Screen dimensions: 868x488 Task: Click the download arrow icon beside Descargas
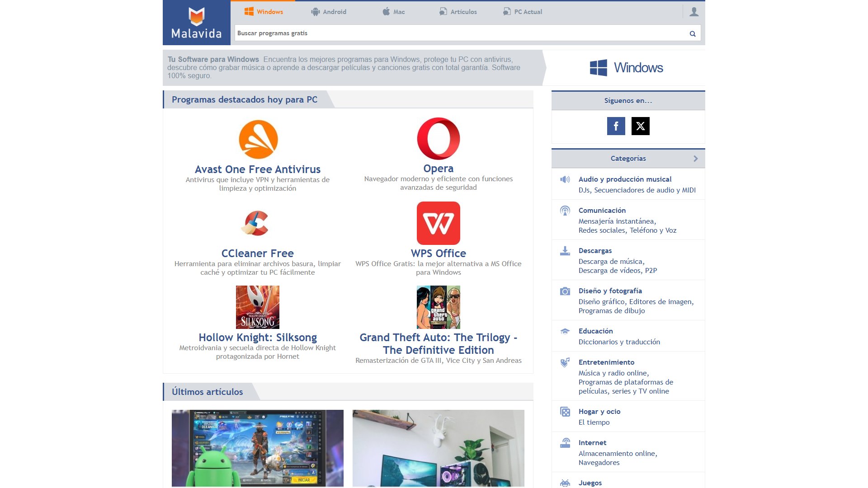565,251
